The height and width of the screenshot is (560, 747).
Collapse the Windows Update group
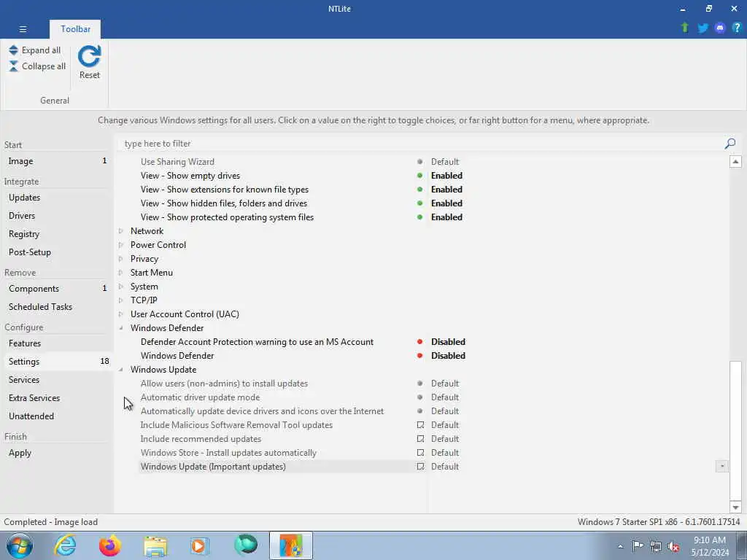[x=121, y=370]
